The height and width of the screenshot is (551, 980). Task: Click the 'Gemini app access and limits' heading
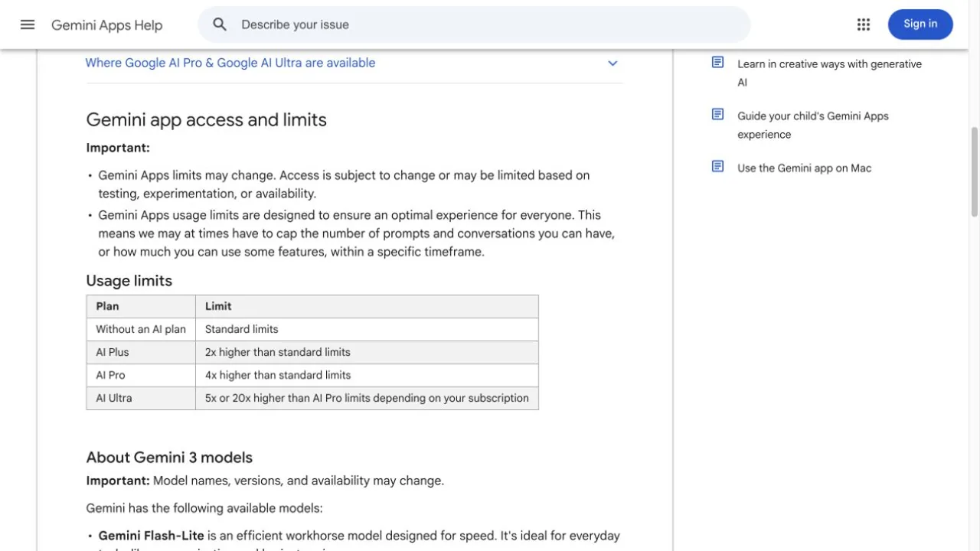207,119
